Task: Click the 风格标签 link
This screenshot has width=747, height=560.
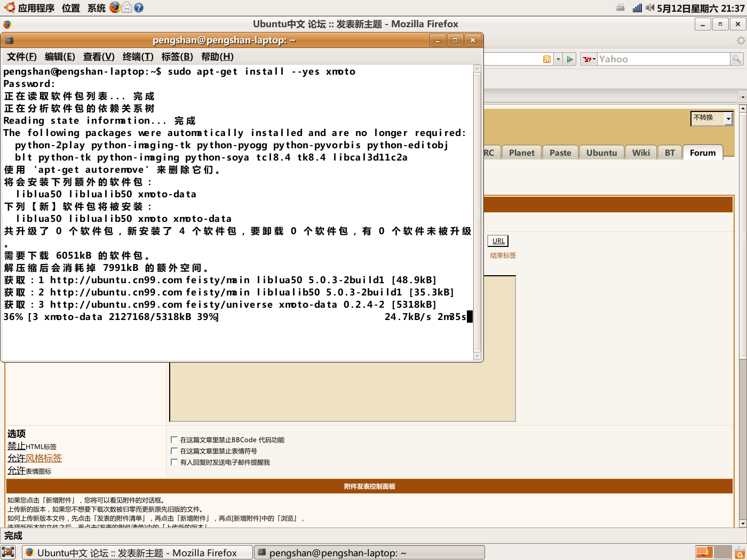Action: [44, 458]
